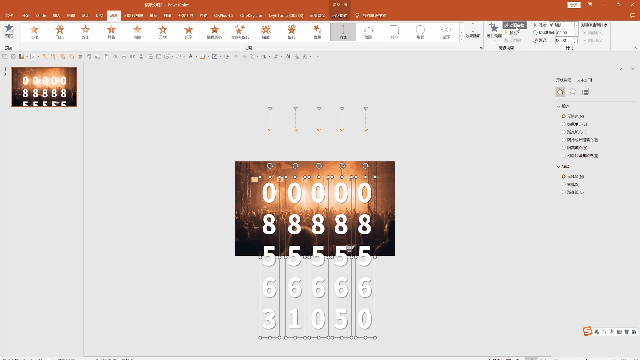Image resolution: width=640 pixels, height=360 pixels.
Task: Switch to the Text Options pane tab
Action: 584,80
